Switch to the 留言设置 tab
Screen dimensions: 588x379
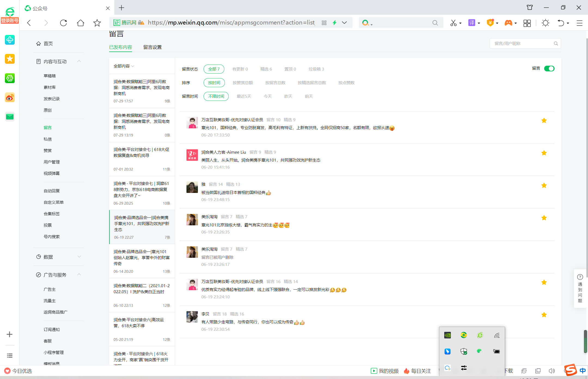(152, 47)
